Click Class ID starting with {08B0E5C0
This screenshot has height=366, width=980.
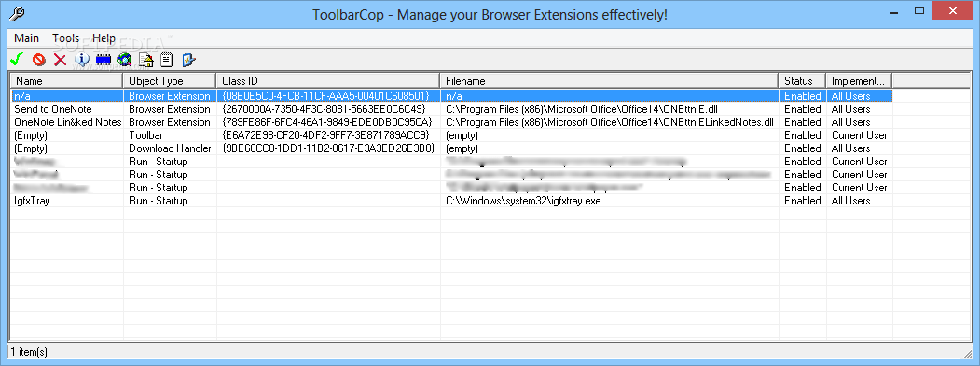click(325, 96)
